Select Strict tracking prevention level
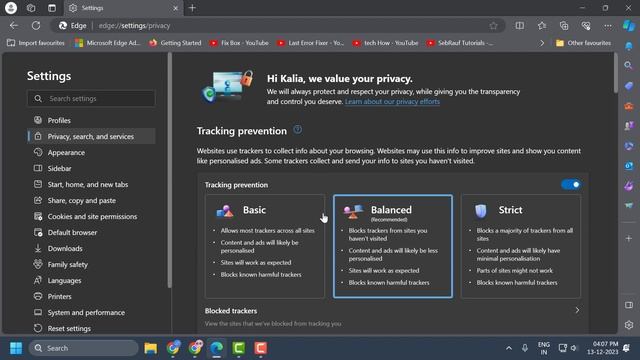 pyautogui.click(x=521, y=246)
